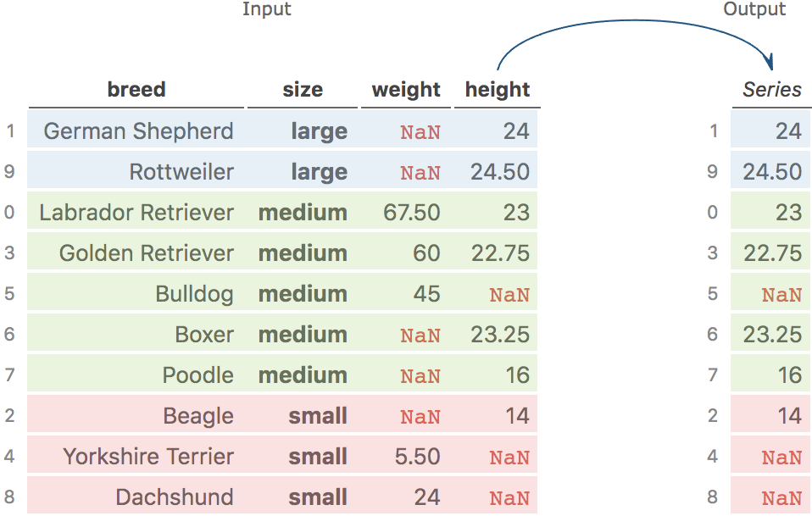Click the 'size' column header
Image resolution: width=812 pixels, height=516 pixels.
pyautogui.click(x=303, y=90)
